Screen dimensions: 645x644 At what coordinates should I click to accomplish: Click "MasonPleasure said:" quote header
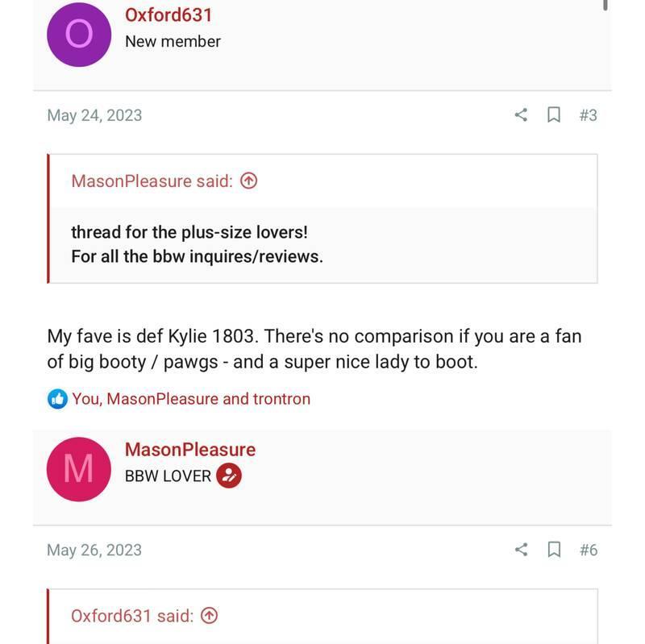click(152, 181)
